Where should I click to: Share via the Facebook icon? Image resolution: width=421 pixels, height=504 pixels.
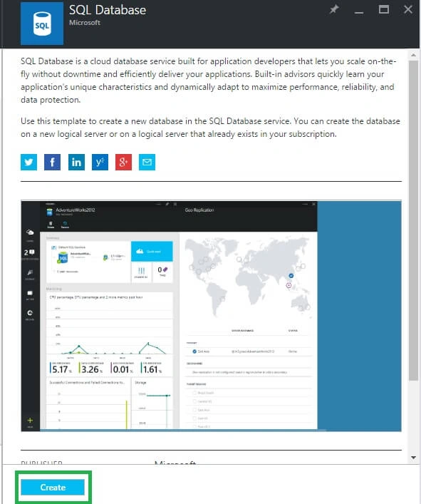52,162
